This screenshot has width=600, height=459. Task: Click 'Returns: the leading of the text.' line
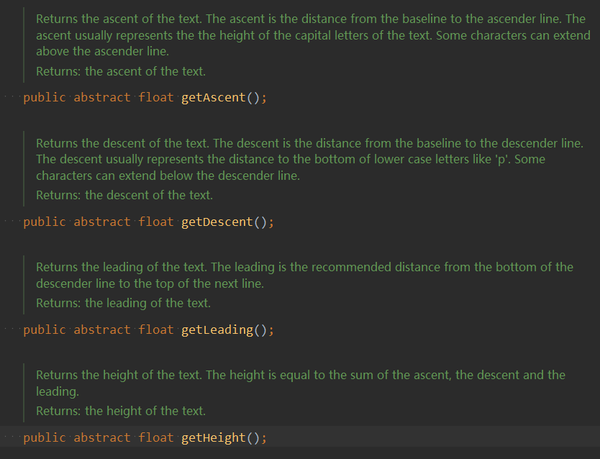click(x=123, y=303)
